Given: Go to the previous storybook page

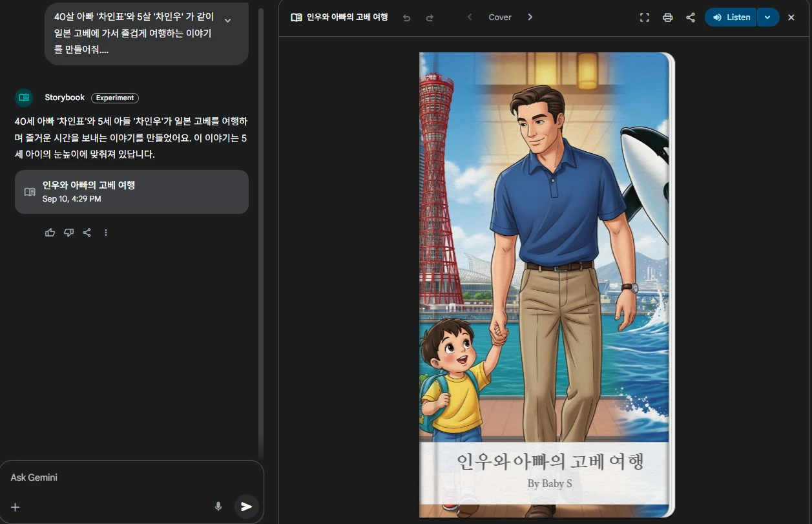Looking at the screenshot, I should coord(470,17).
